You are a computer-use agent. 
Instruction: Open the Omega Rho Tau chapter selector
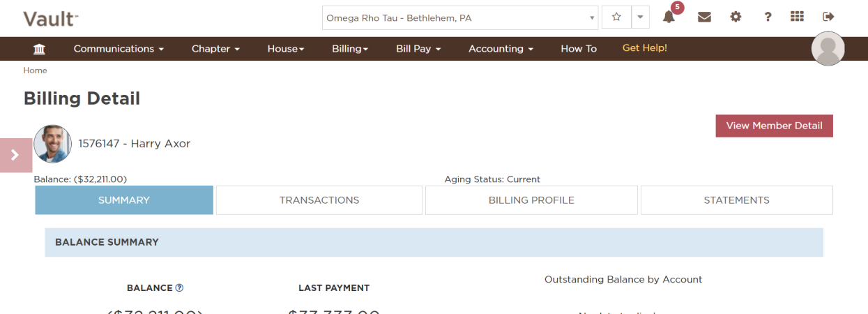pyautogui.click(x=460, y=18)
